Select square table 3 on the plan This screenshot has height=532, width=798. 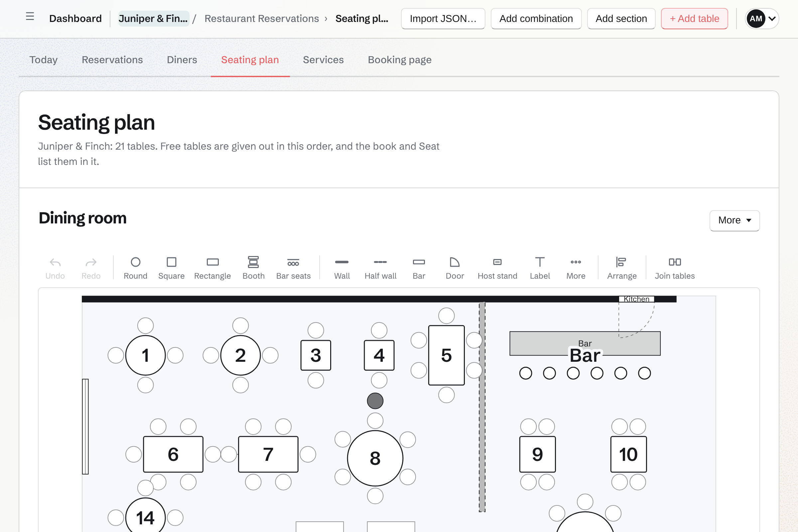coord(316,355)
